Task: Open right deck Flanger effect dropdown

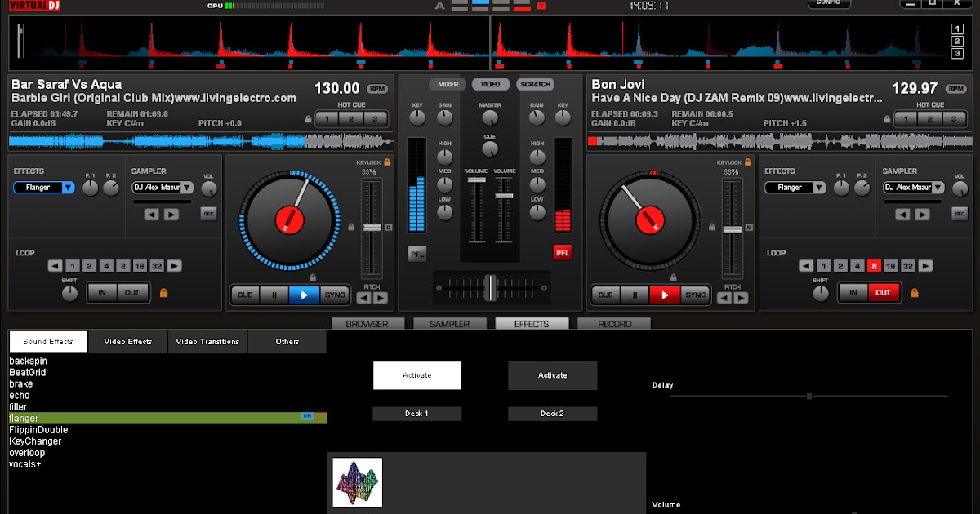Action: (x=795, y=188)
